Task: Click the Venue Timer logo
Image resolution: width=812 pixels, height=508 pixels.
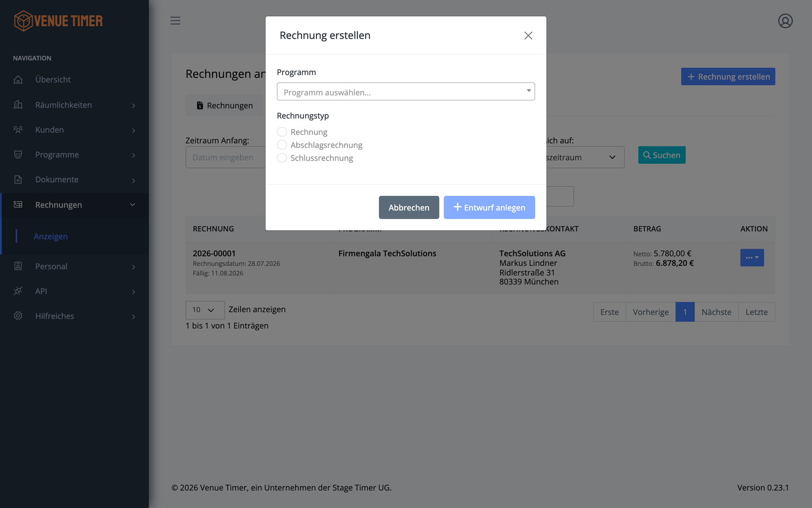Action: (x=59, y=21)
